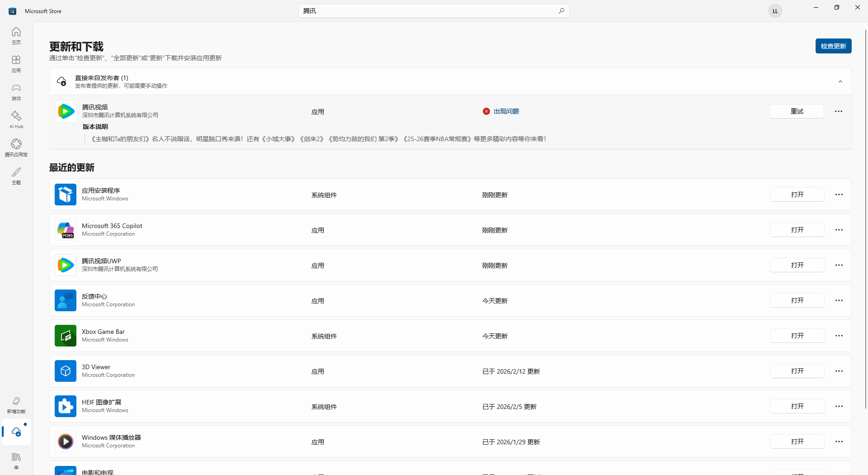Collapse the 直接来自发布者 section chevron
Viewport: 868px width, 475px height.
(840, 81)
